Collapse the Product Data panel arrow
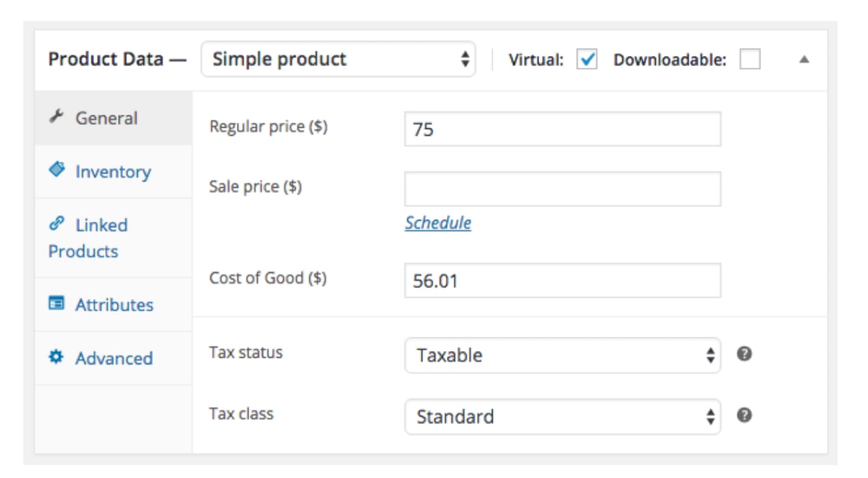This screenshot has width=868, height=478. 804,59
